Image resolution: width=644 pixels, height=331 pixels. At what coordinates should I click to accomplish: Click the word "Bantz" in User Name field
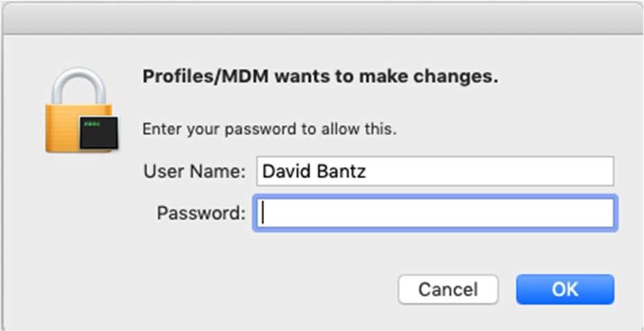(x=340, y=171)
